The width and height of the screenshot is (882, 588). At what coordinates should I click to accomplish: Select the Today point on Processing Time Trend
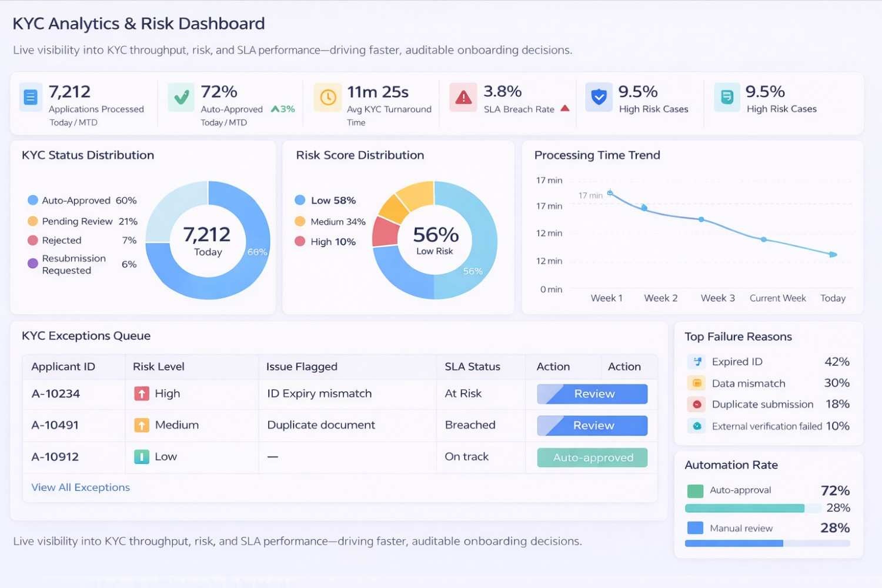[832, 254]
